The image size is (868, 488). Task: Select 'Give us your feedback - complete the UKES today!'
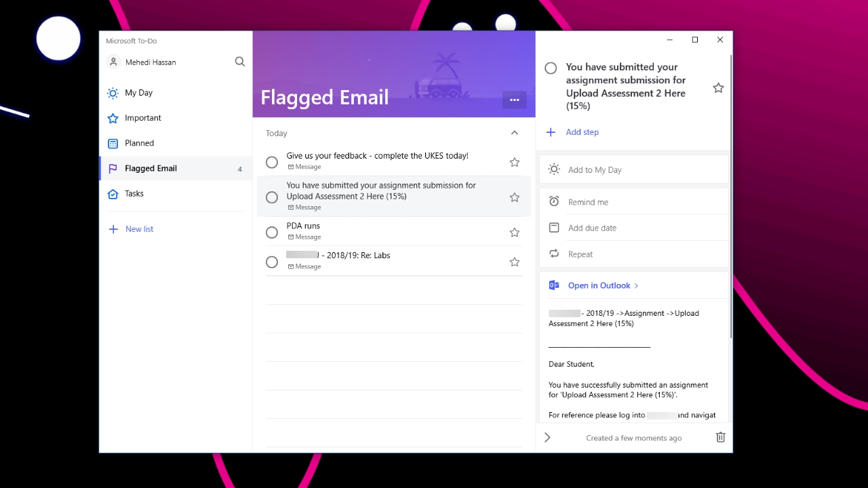coord(378,156)
